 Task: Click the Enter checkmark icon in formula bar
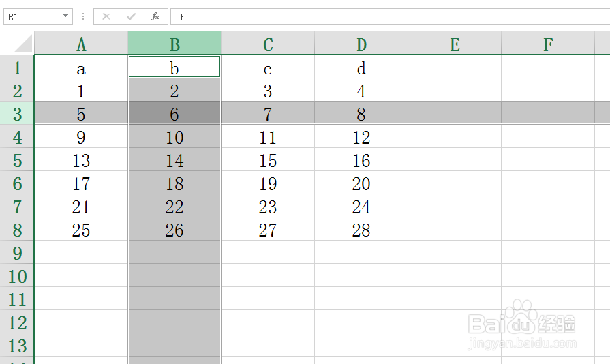[131, 17]
